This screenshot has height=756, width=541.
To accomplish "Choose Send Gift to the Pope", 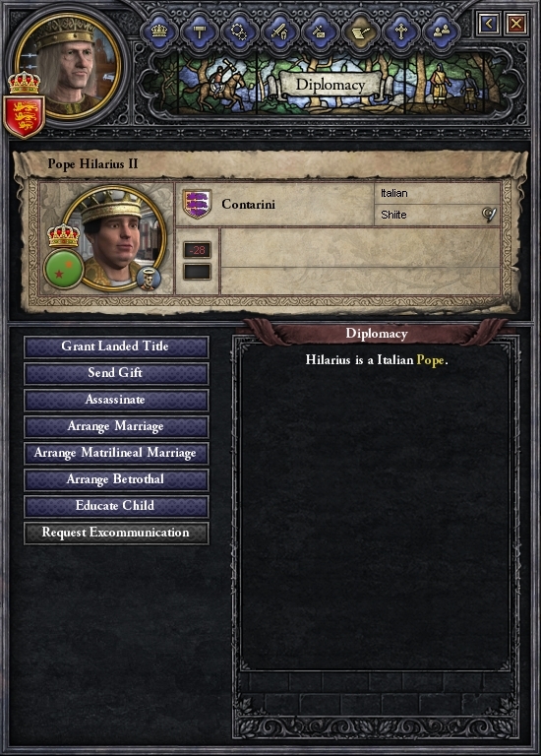I will (x=116, y=373).
